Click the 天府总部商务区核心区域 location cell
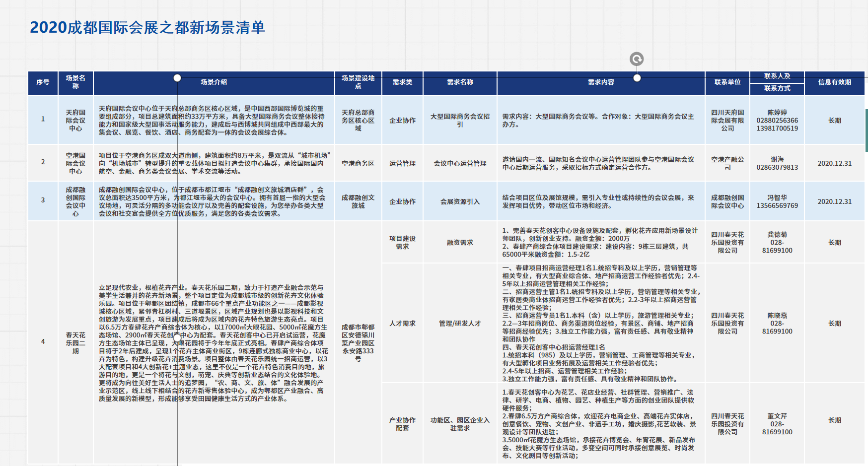This screenshot has width=868, height=466. tap(358, 120)
